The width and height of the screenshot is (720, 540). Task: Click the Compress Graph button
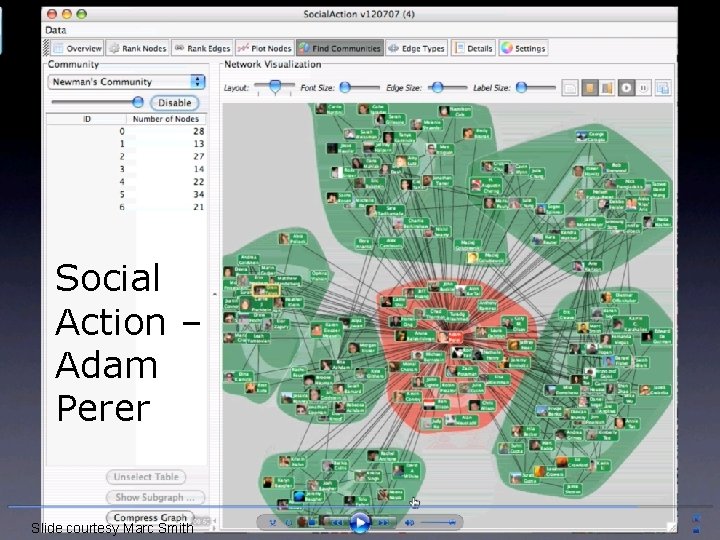click(x=150, y=518)
